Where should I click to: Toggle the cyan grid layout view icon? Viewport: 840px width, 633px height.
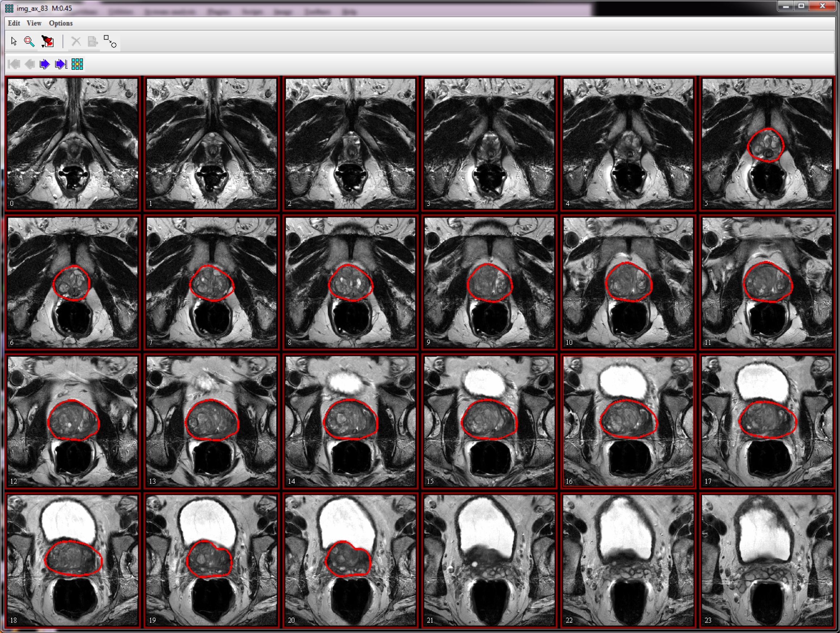(x=77, y=64)
